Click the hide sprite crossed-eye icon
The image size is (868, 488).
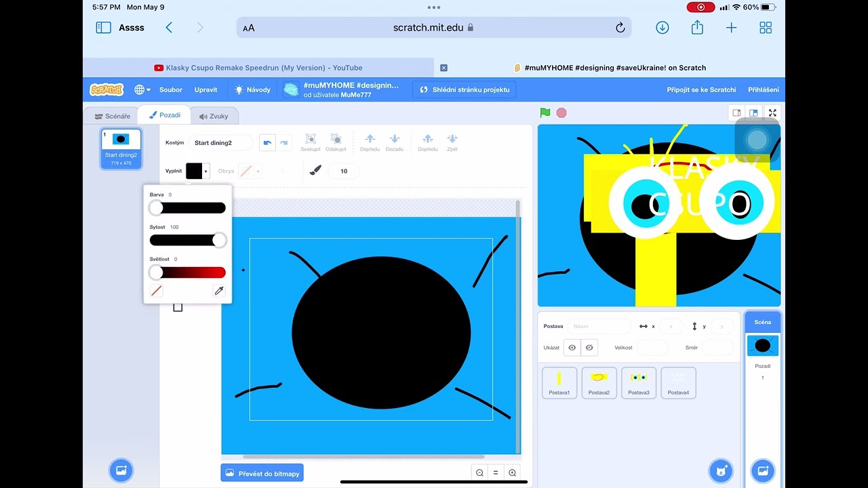click(x=589, y=348)
